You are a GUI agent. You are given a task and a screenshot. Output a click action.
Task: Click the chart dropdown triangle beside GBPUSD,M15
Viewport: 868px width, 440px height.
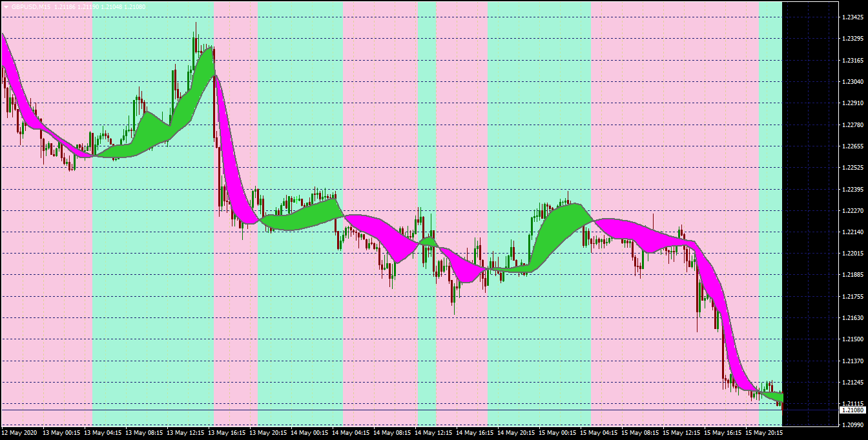coord(5,6)
